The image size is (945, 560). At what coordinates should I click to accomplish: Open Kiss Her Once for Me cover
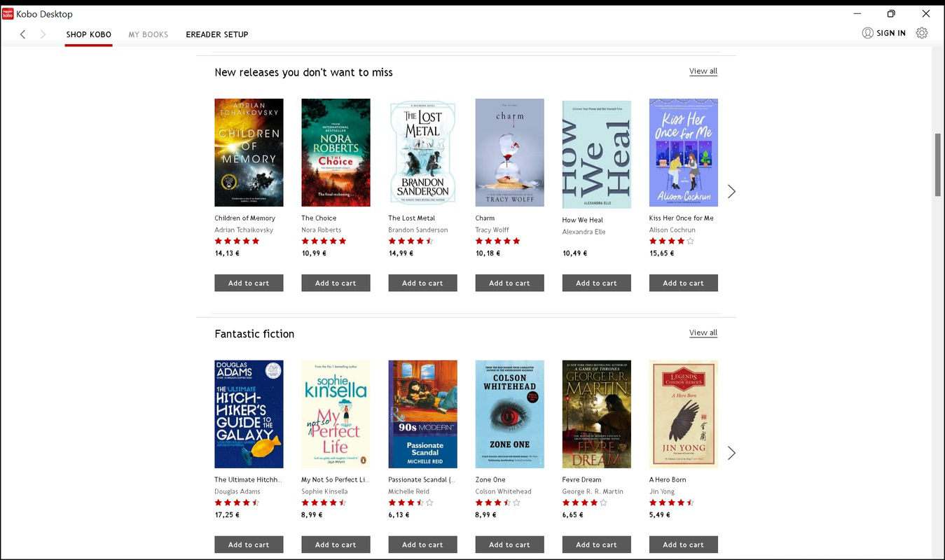(683, 153)
